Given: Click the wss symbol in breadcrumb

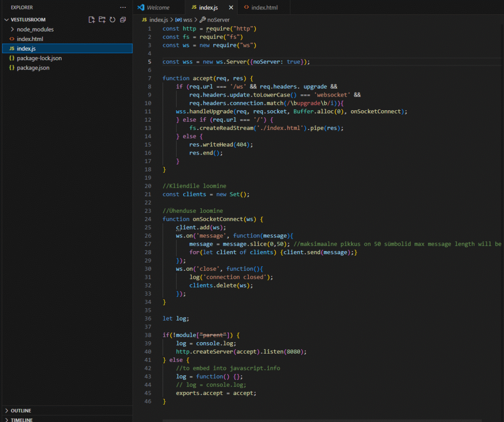Looking at the screenshot, I should pyautogui.click(x=188, y=20).
